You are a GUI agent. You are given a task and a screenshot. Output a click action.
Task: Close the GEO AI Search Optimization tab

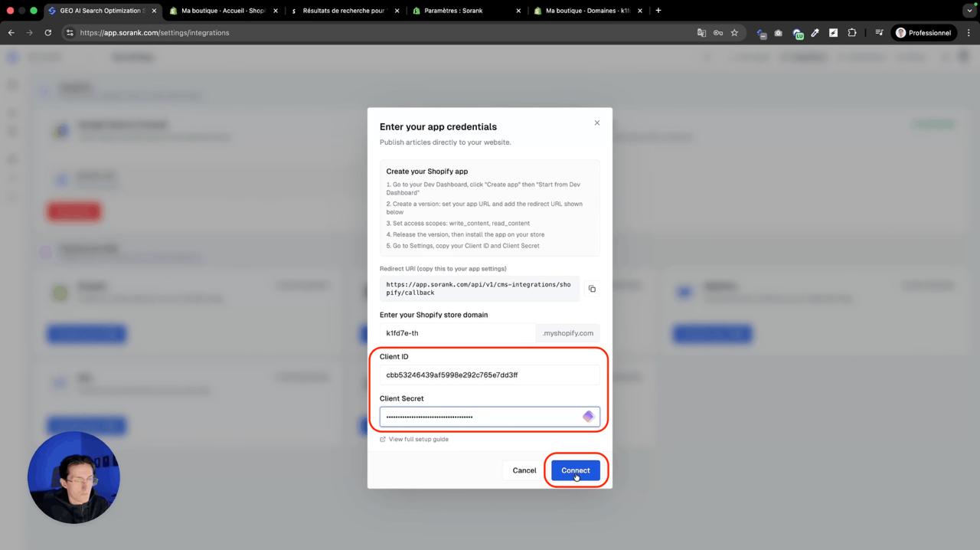[x=154, y=11]
